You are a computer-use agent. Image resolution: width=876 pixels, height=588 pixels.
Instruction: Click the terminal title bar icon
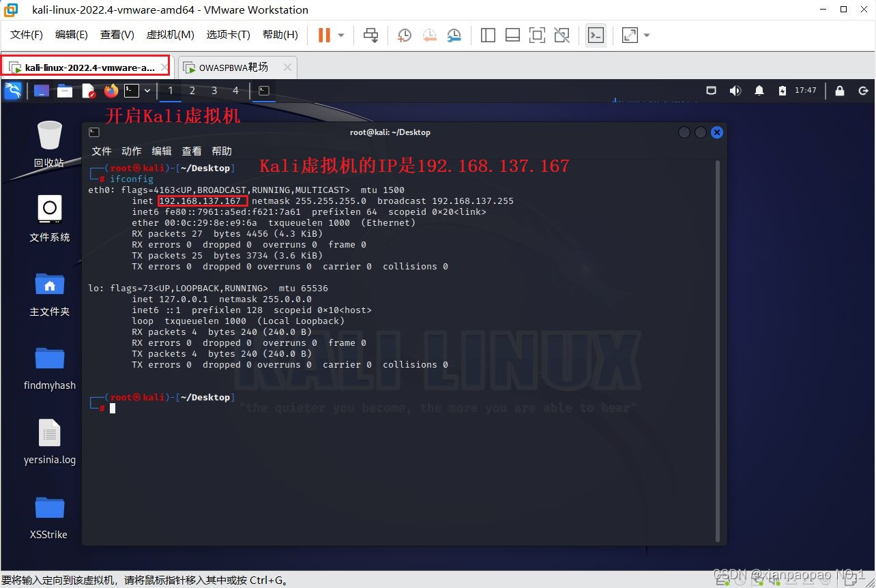[x=94, y=132]
